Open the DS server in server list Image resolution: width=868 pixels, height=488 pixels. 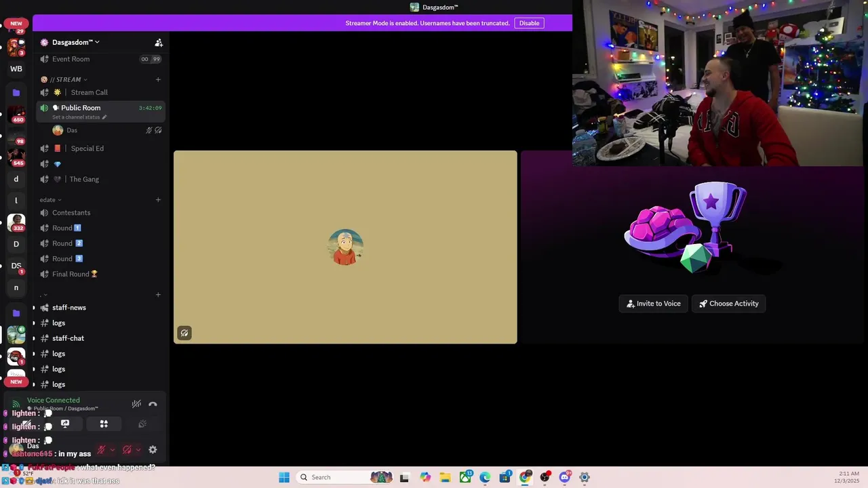16,266
